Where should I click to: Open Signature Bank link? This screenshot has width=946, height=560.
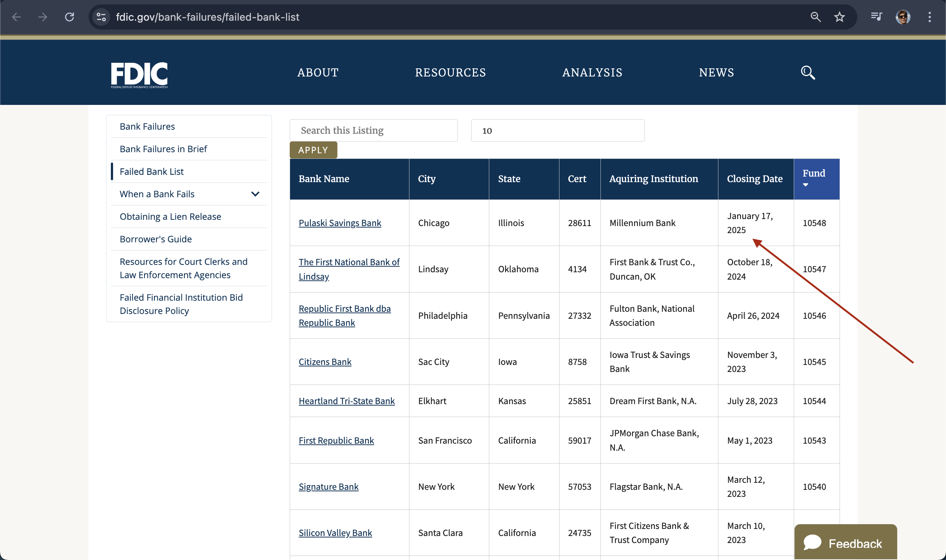click(329, 487)
